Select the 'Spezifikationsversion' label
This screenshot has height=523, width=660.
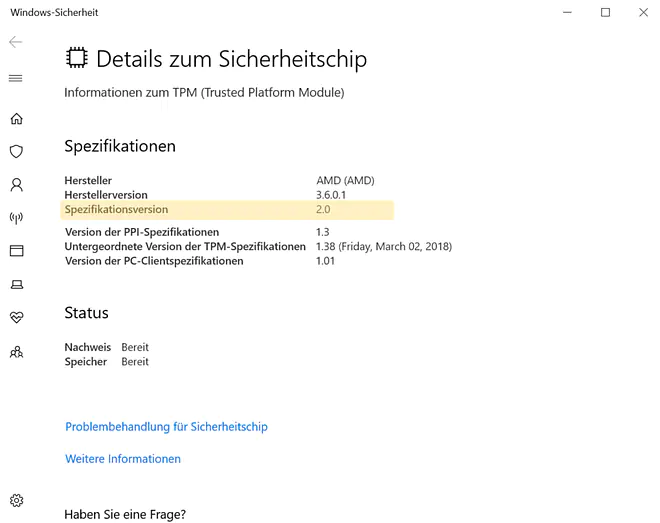[116, 210]
